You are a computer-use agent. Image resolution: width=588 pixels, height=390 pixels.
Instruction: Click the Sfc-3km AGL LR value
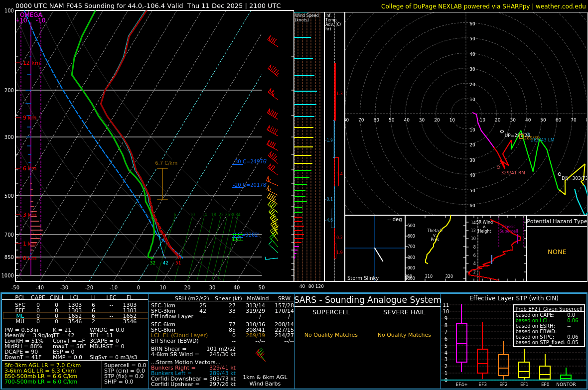(x=42, y=365)
